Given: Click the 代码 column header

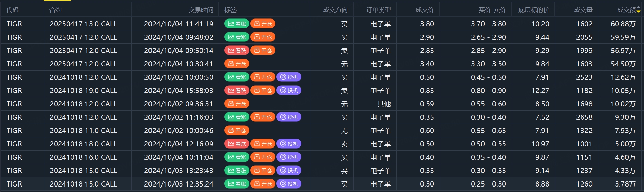Looking at the screenshot, I should point(12,10).
